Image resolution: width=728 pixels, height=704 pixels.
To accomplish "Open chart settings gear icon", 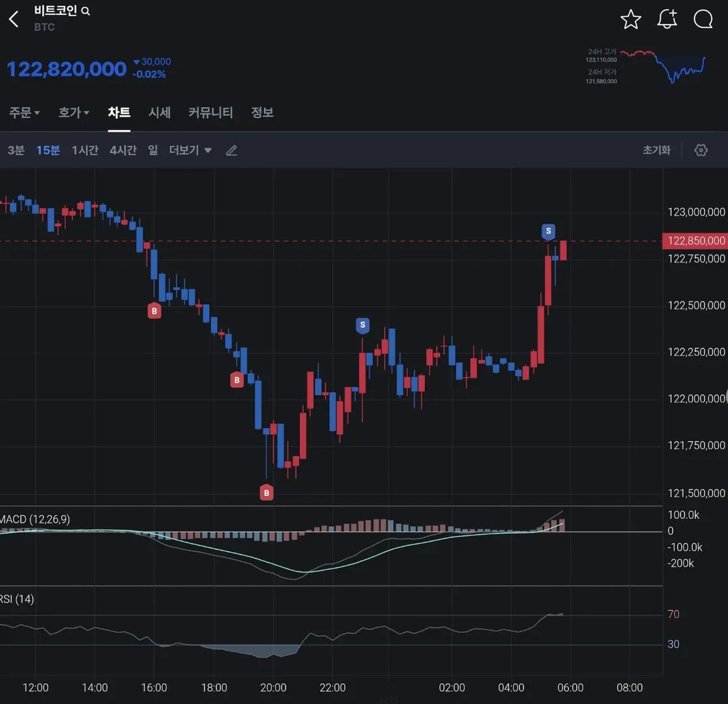I will coord(701,150).
